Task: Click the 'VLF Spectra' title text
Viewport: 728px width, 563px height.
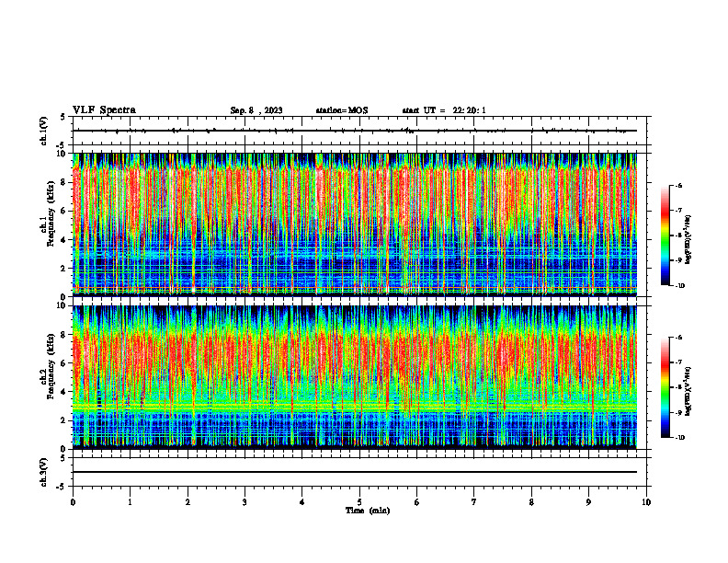Action: [x=104, y=110]
